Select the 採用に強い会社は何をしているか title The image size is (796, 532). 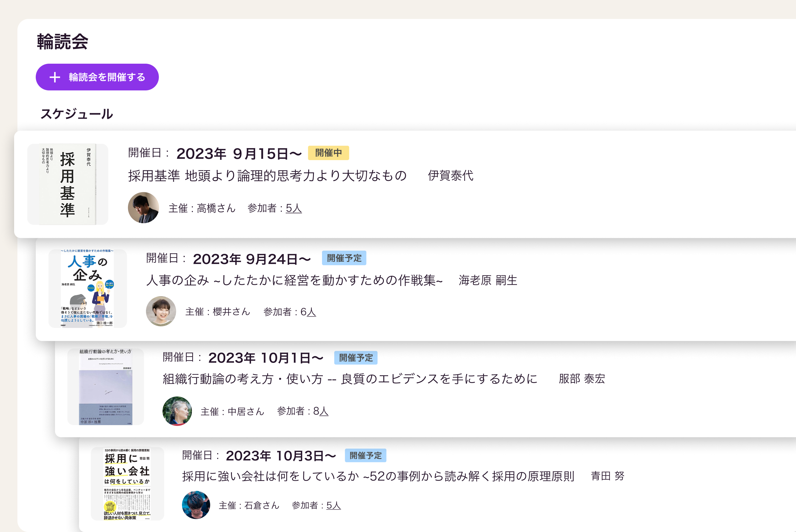pos(378,476)
